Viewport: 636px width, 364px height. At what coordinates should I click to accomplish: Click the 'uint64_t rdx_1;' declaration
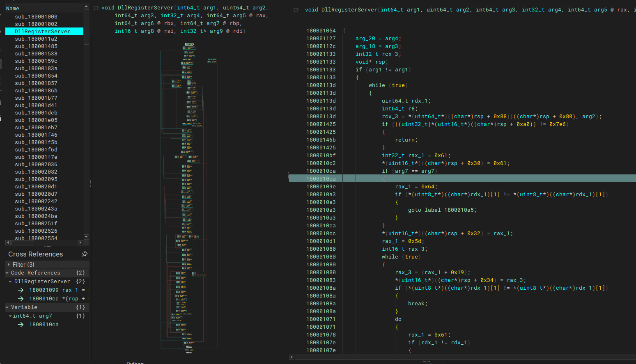(x=406, y=101)
